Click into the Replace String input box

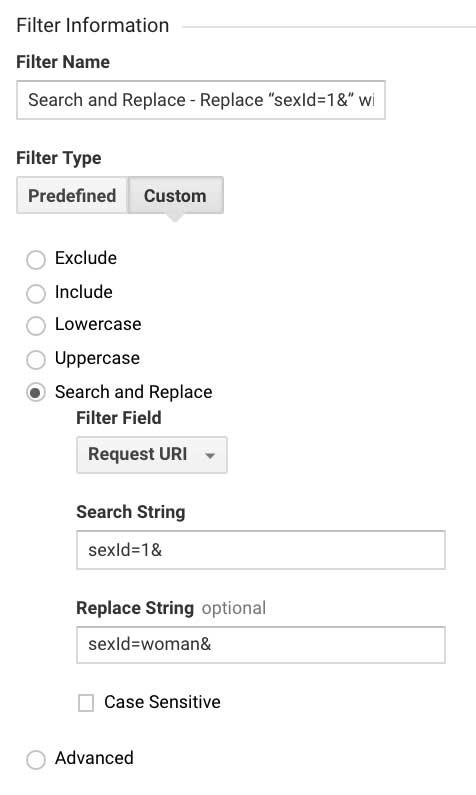[x=261, y=644]
